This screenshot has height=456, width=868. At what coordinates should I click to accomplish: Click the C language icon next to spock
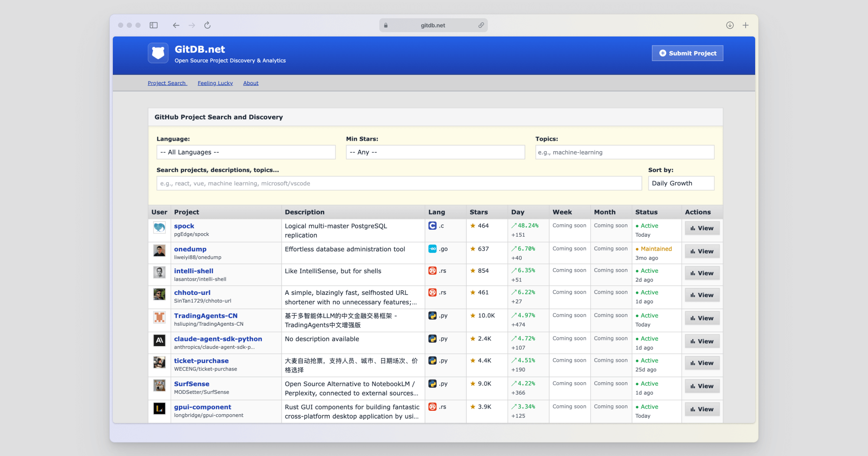point(432,226)
